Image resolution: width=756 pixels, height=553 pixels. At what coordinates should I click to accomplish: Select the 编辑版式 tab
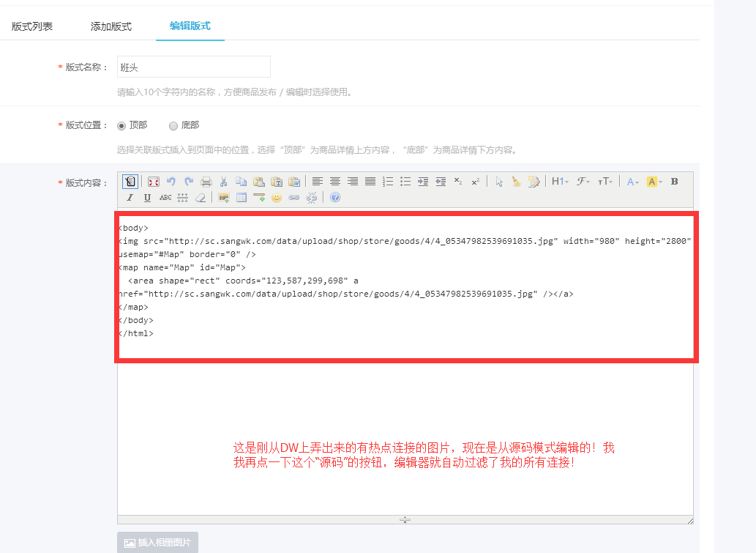pos(190,26)
